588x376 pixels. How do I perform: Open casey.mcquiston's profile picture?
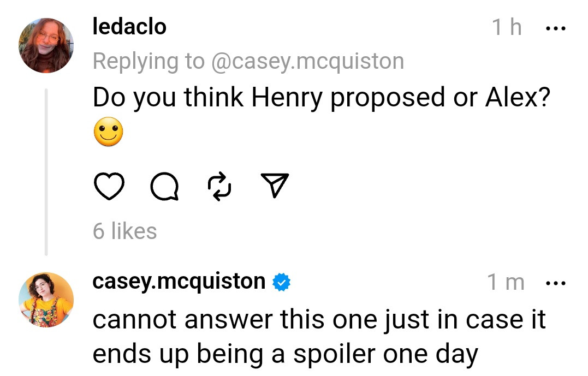46,300
